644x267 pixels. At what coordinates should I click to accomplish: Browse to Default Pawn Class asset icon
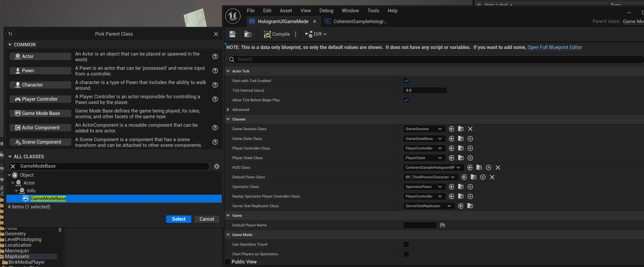473,177
